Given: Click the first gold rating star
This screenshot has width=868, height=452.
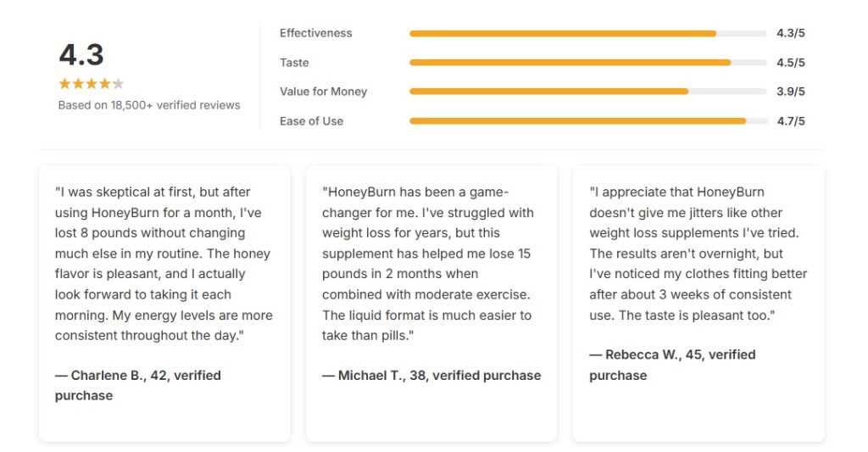Looking at the screenshot, I should (x=64, y=84).
